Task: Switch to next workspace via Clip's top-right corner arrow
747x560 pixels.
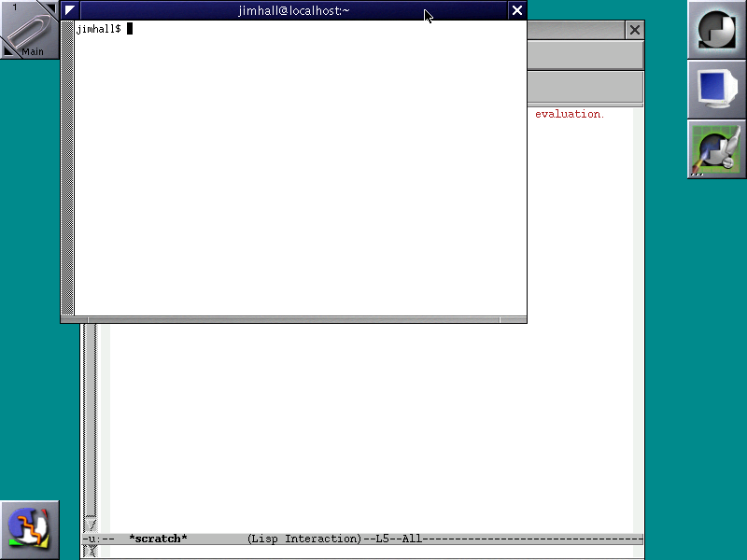Action: click(52, 7)
